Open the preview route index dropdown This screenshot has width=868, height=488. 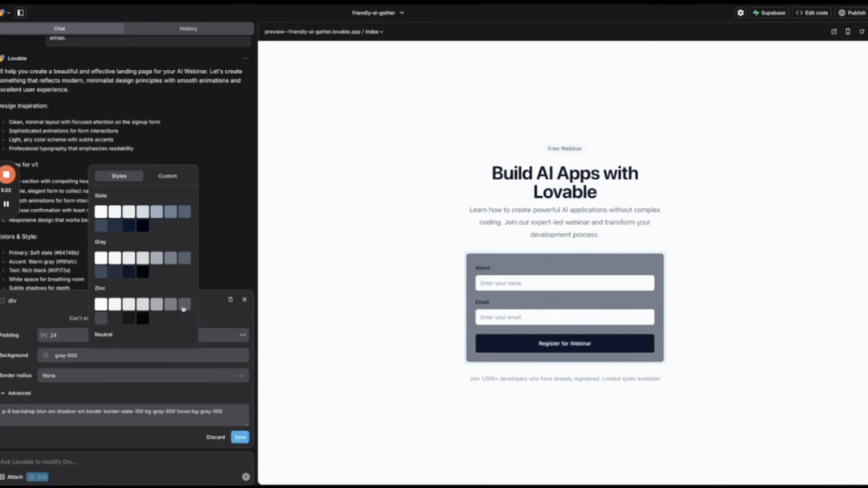(375, 31)
